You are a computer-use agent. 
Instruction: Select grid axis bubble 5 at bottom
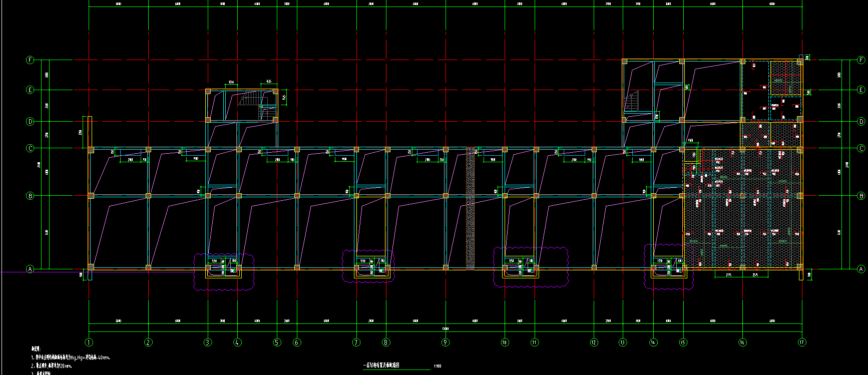point(277,342)
